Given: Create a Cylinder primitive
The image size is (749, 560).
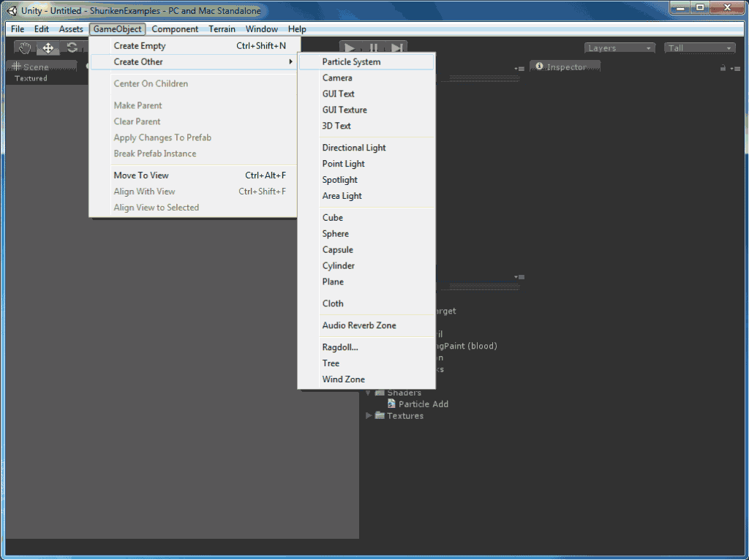Looking at the screenshot, I should click(x=366, y=266).
